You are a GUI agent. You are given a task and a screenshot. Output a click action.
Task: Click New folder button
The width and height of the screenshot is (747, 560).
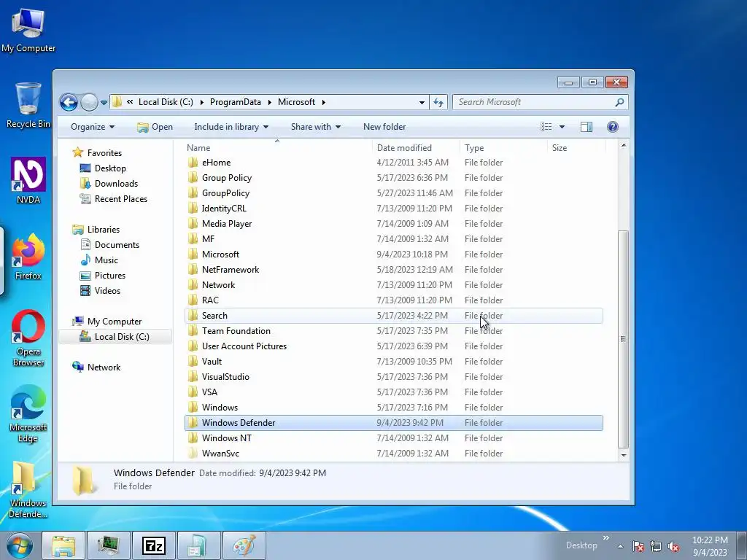384,127
